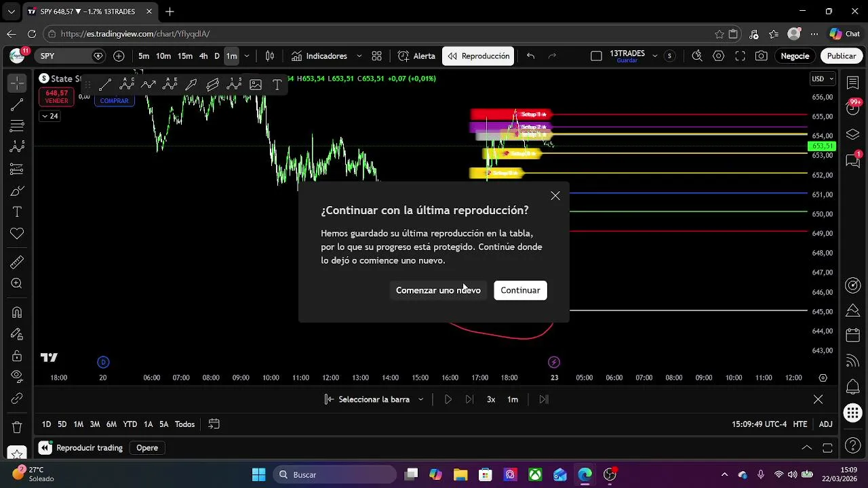Expand the timeframe interval dropdown chevron

(247, 56)
